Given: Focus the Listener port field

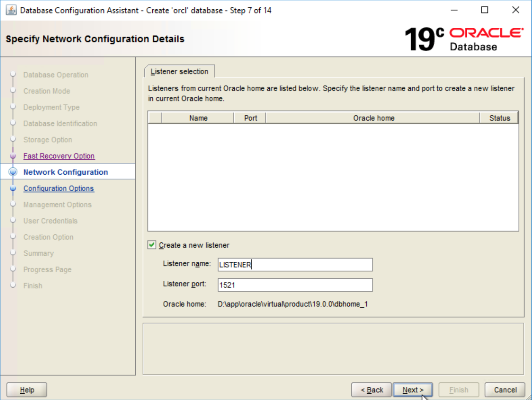Looking at the screenshot, I should pyautogui.click(x=295, y=285).
